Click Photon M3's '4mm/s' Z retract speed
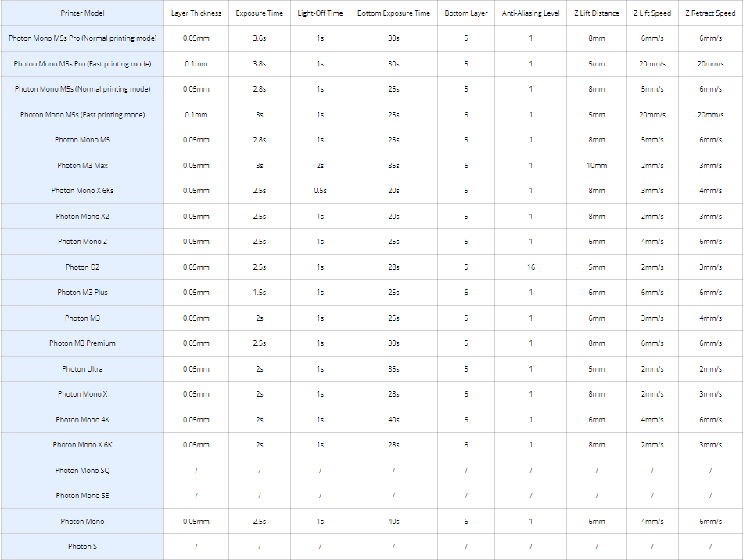The height and width of the screenshot is (560, 743). [x=710, y=318]
